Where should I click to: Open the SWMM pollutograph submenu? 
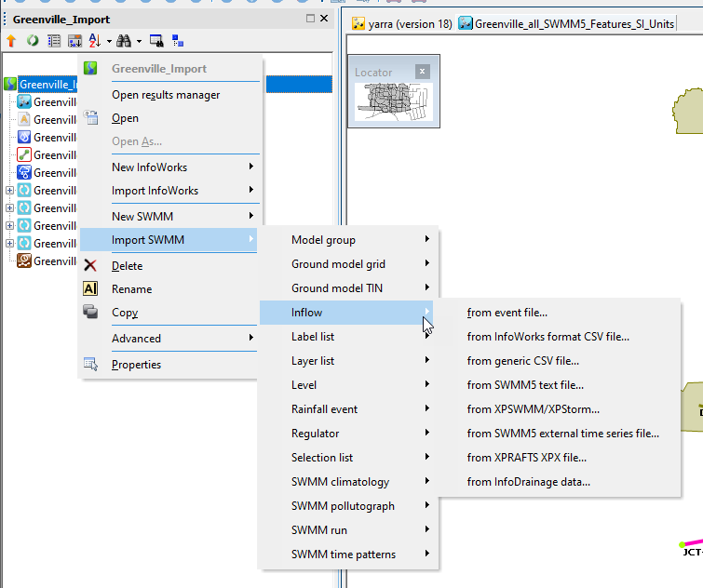click(347, 506)
